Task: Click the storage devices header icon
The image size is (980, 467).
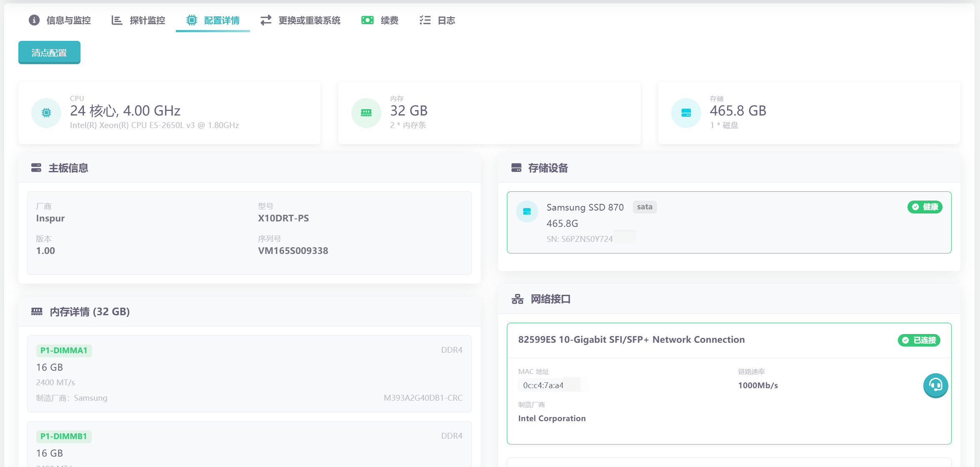Action: pos(516,168)
